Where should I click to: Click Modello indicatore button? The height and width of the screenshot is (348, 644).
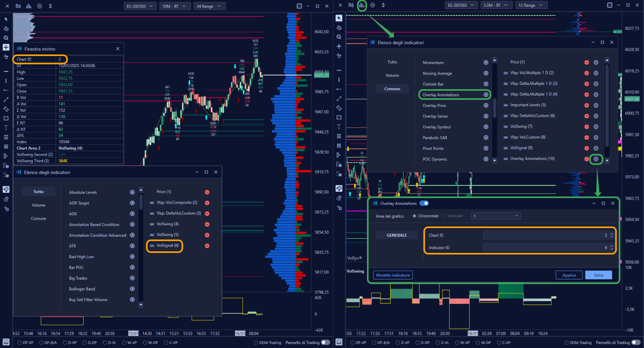click(393, 275)
